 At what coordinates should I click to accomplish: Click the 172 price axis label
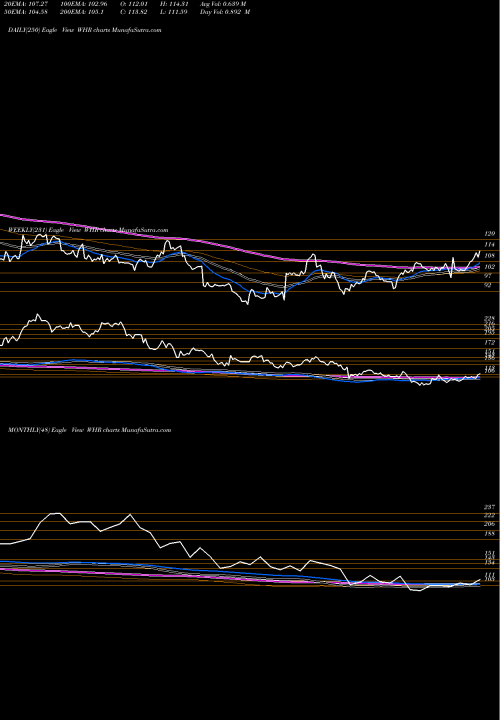(490, 343)
